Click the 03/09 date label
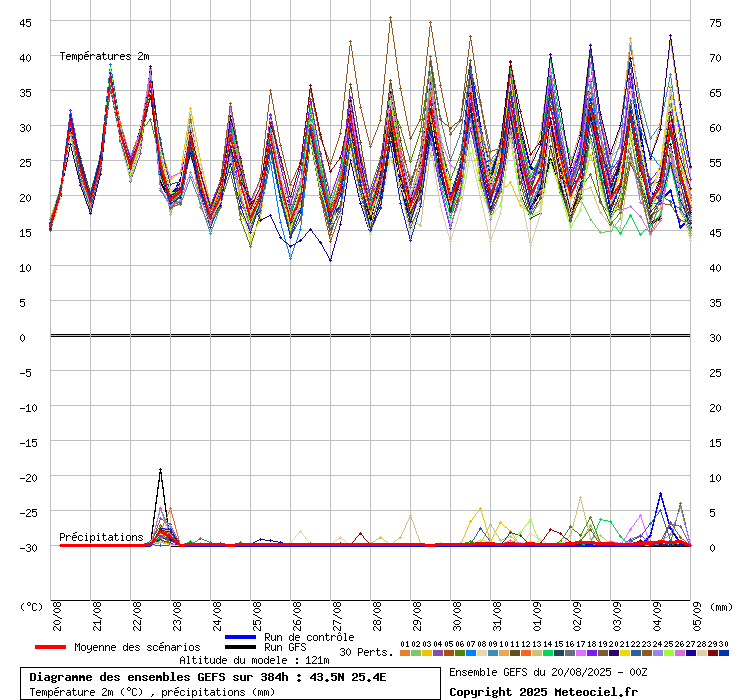 (x=617, y=616)
